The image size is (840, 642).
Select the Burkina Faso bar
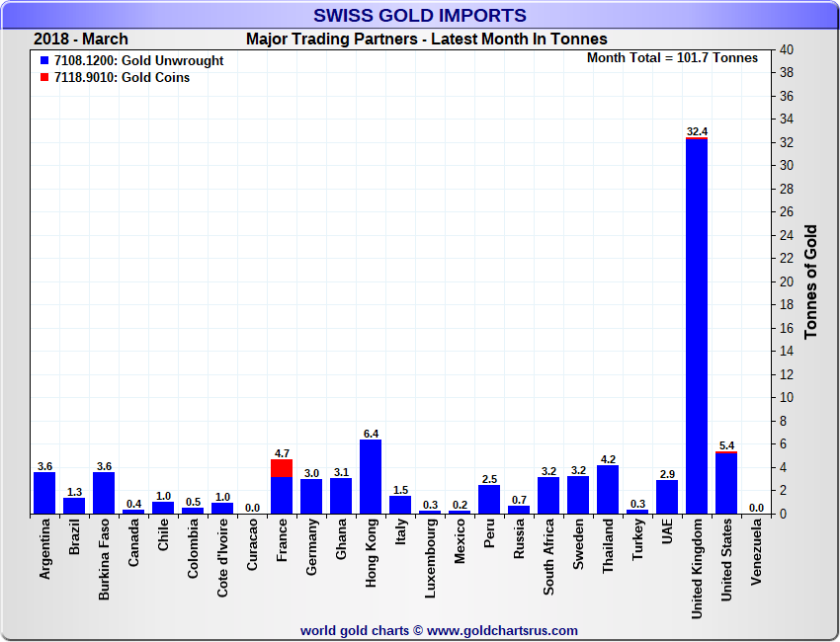click(104, 492)
